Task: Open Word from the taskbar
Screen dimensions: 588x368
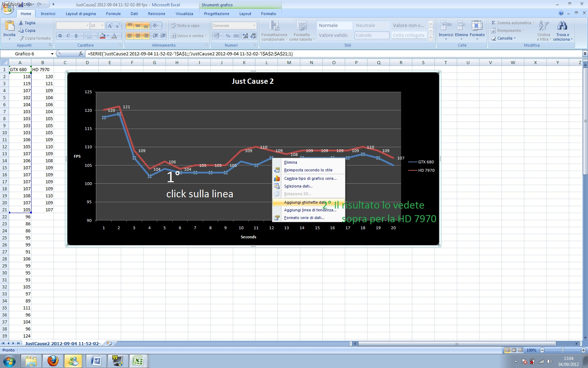Action: 96,361
